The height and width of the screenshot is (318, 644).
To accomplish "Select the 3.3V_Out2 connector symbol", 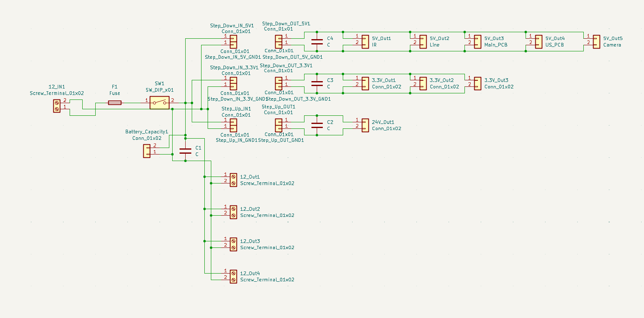I will coord(423,83).
